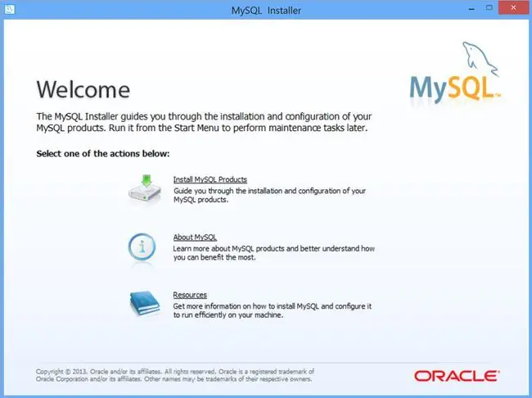This screenshot has height=398, width=532.
Task: Click the 'Get more information on how' description
Action: click(x=272, y=310)
